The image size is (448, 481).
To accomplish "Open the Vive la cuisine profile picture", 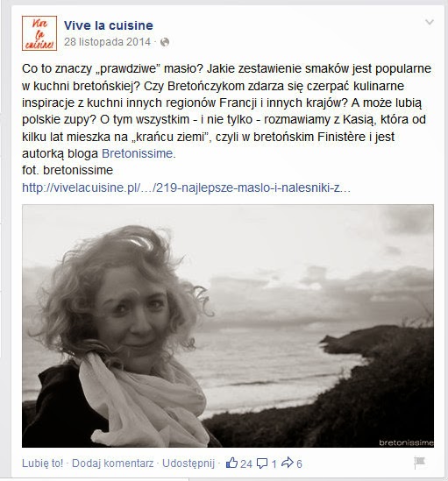I will pos(39,33).
